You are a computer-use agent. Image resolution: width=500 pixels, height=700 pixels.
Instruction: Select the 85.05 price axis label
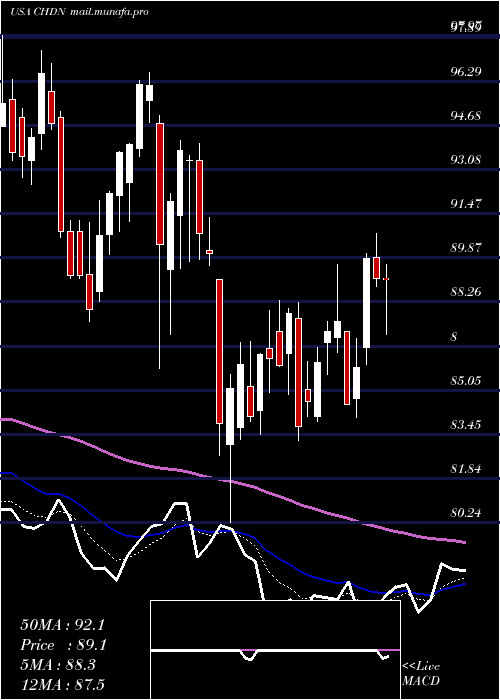point(466,380)
